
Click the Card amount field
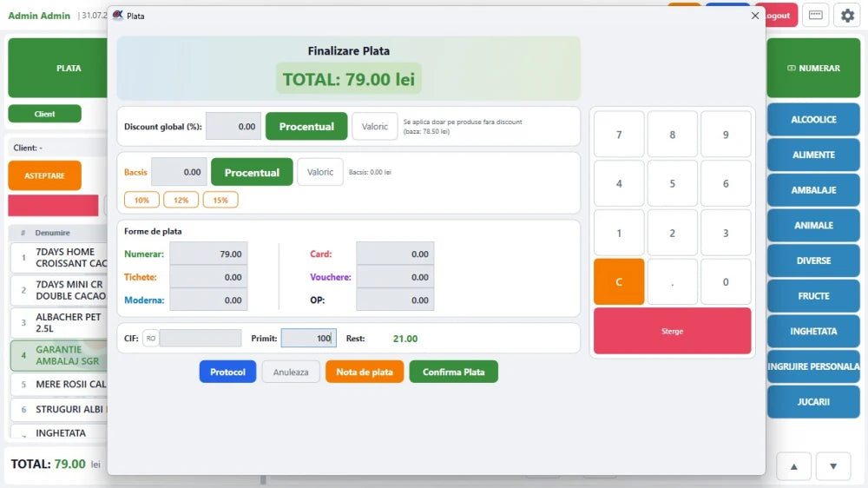tap(395, 254)
